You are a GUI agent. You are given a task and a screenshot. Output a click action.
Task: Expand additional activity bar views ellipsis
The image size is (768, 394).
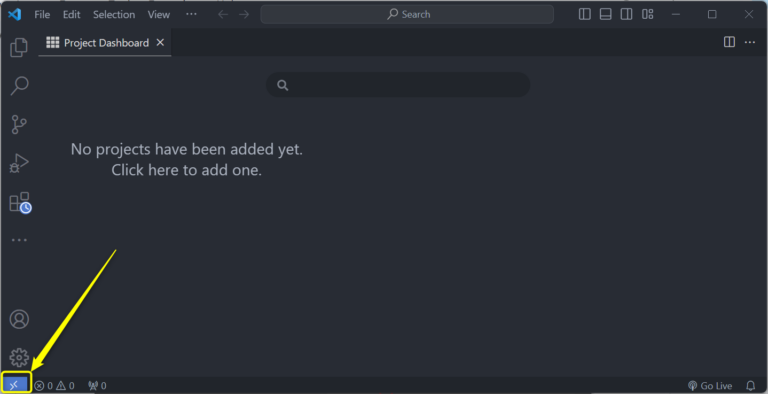[19, 240]
